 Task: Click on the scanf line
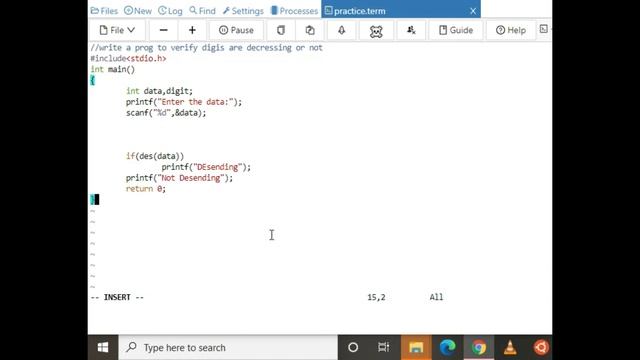pos(166,113)
